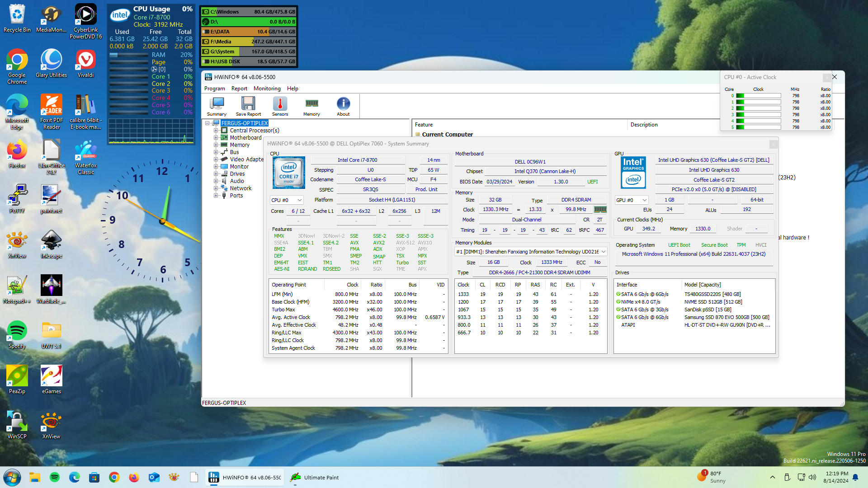Expand Central Processor(s) tree node
The width and height of the screenshot is (868, 488).
click(216, 131)
